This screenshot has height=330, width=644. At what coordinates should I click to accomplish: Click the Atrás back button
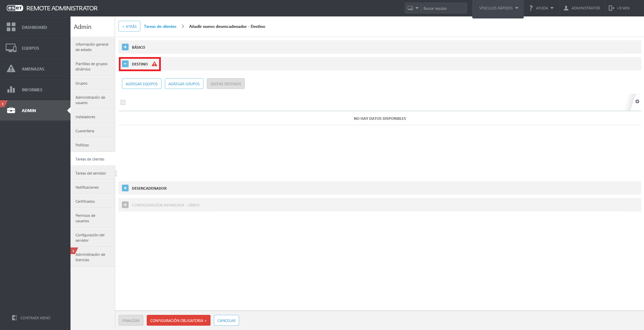tap(129, 26)
